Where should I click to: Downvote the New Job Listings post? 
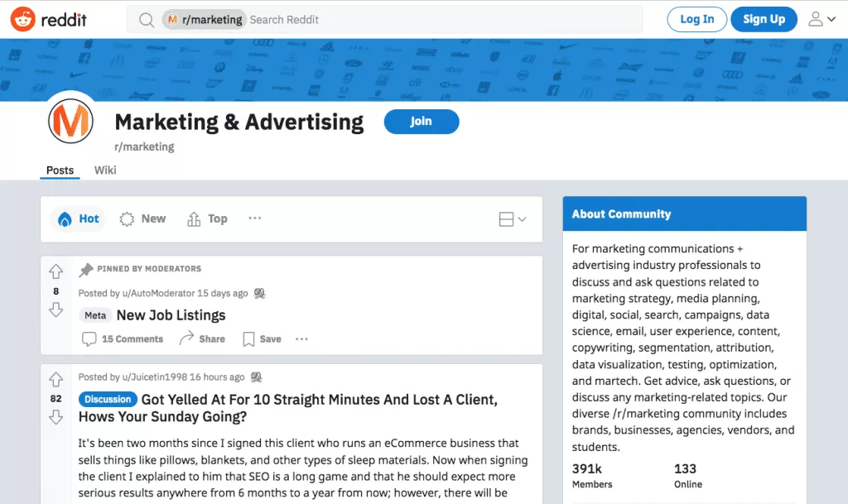pyautogui.click(x=55, y=310)
